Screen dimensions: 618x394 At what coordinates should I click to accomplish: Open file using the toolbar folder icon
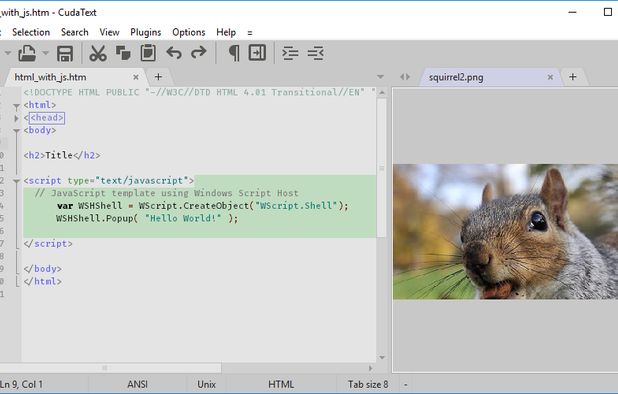[x=27, y=53]
